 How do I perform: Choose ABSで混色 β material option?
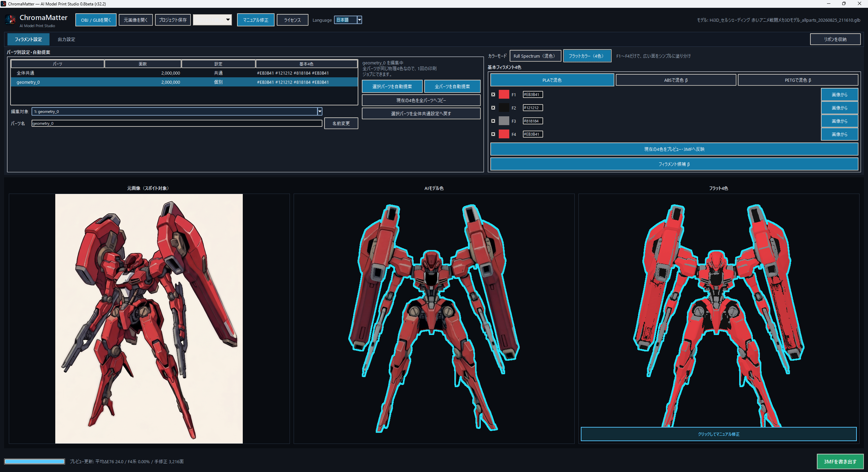click(676, 80)
